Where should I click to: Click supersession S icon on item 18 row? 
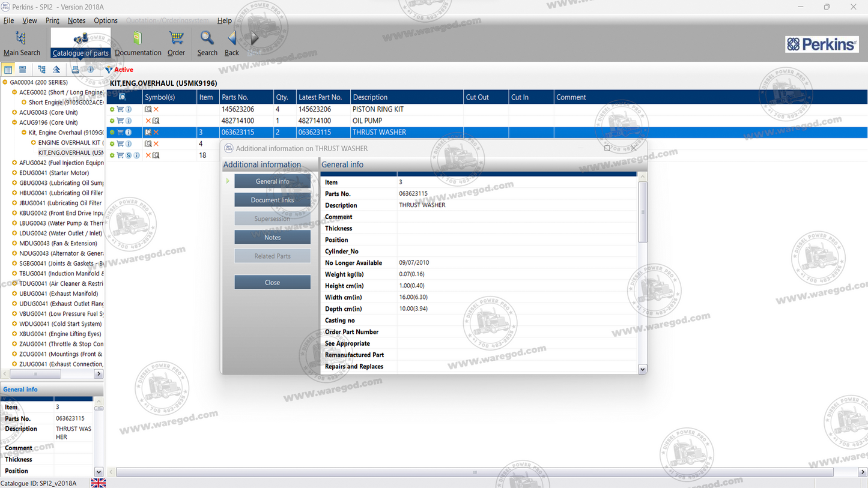(x=129, y=155)
